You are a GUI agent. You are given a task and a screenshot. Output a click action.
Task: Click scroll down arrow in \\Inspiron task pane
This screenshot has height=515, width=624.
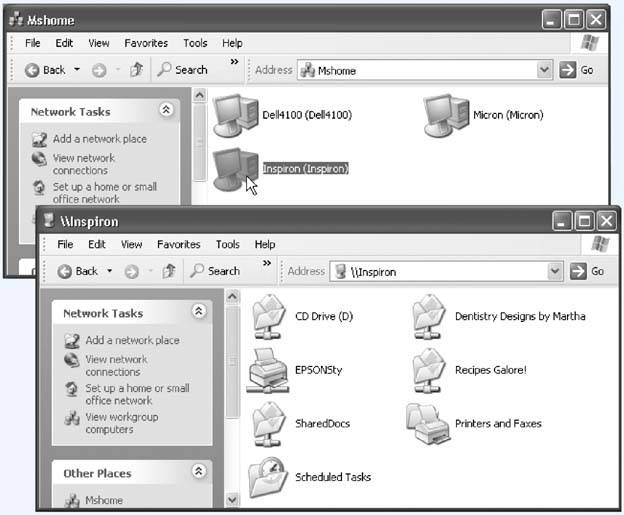232,499
